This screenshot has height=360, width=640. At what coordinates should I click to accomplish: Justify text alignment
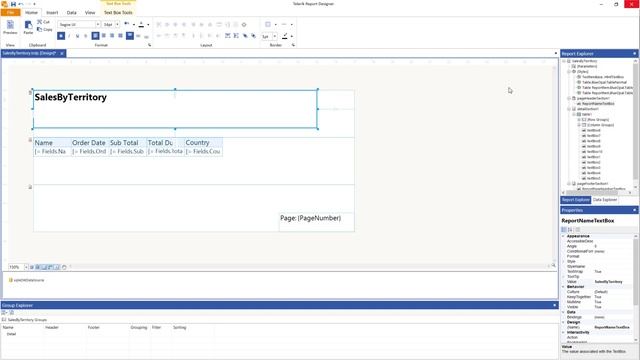pos(120,36)
